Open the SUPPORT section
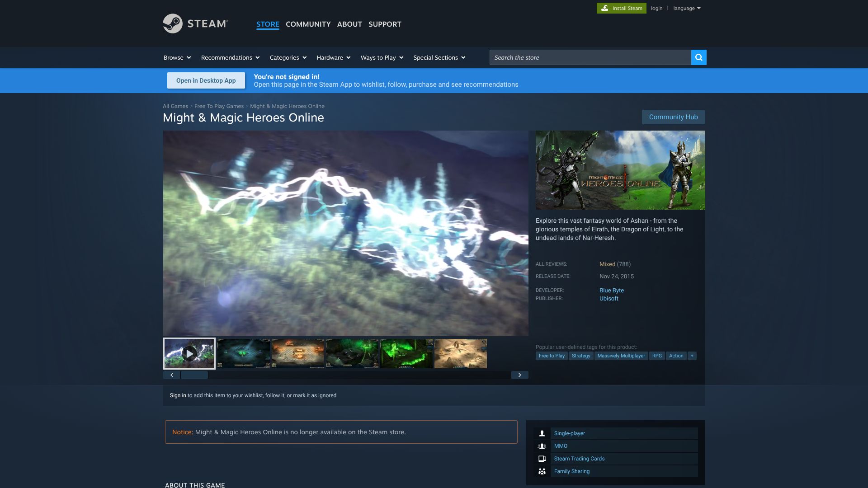Screen dimensions: 868x488 coord(385,24)
